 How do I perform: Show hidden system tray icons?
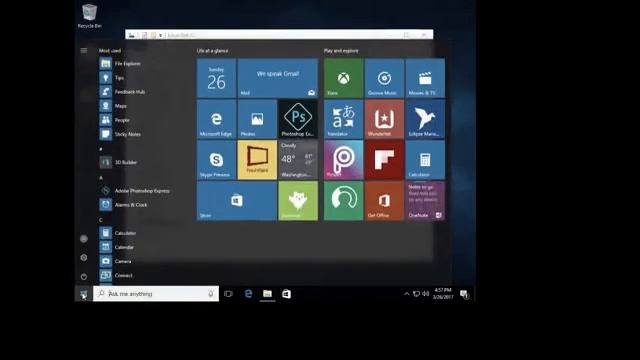point(407,294)
